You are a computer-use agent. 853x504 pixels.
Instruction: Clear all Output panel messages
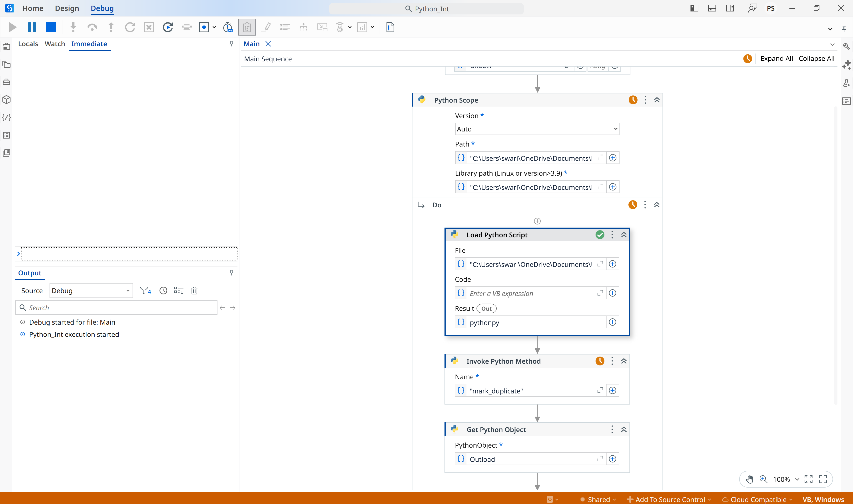tap(194, 290)
